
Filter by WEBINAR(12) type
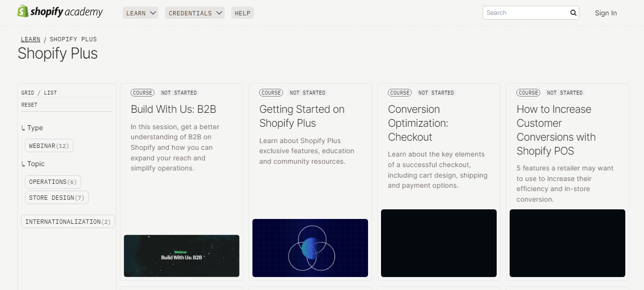pyautogui.click(x=49, y=145)
